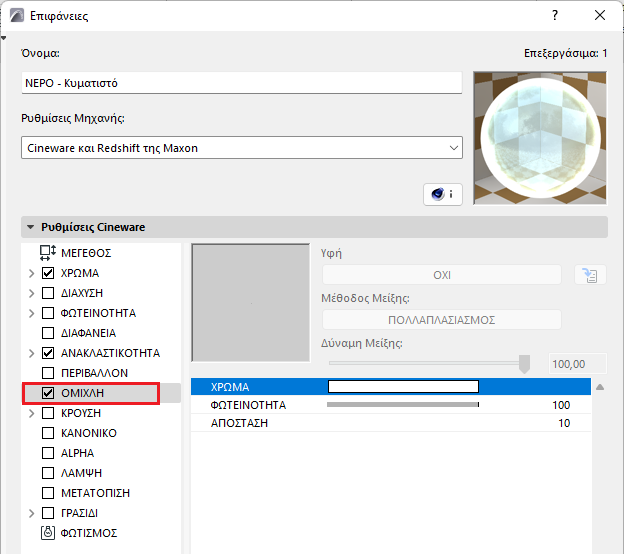Expand the ΓΡΑΣΙΔΙ tree node arrow
The height and width of the screenshot is (554, 624).
pos(31,513)
